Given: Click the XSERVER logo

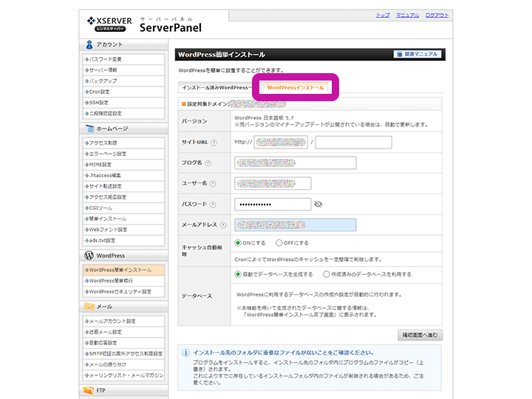Looking at the screenshot, I should [x=109, y=24].
